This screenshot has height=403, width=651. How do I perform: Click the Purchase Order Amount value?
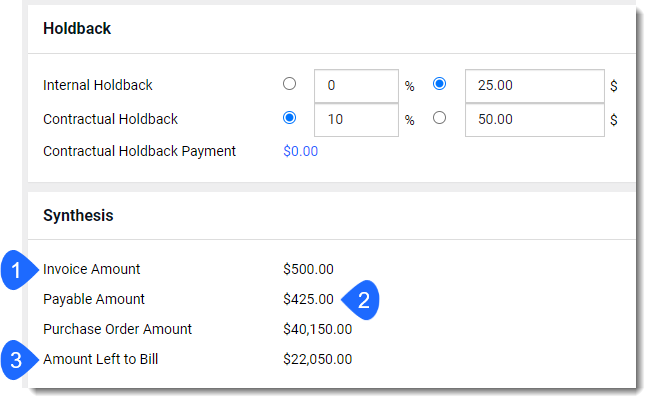(318, 329)
